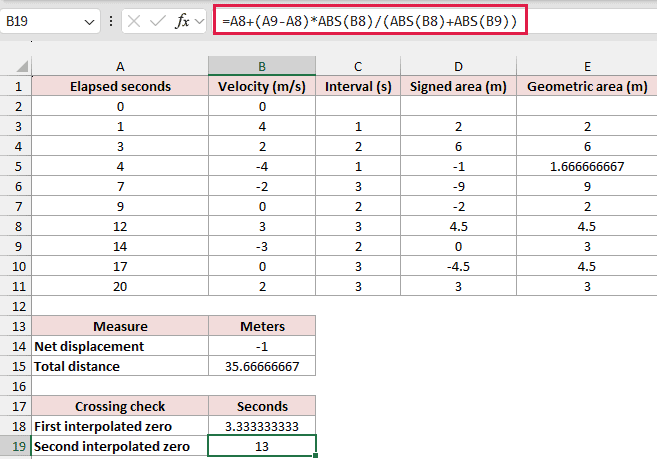Select column D header
This screenshot has width=657, height=459.
[x=458, y=66]
